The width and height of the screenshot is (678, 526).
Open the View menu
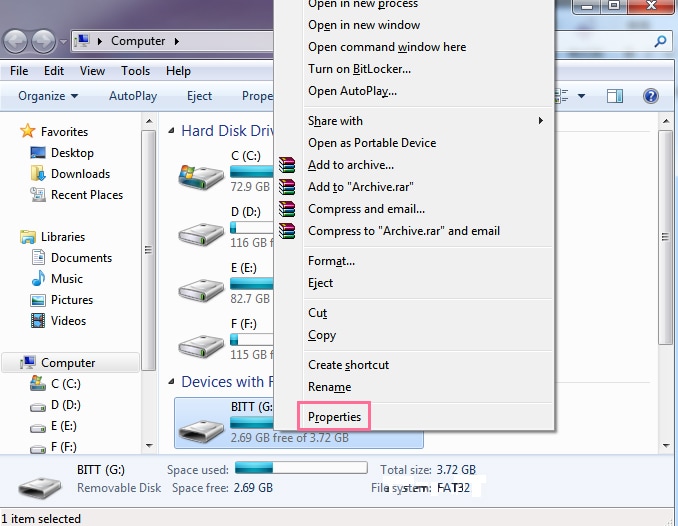[92, 71]
